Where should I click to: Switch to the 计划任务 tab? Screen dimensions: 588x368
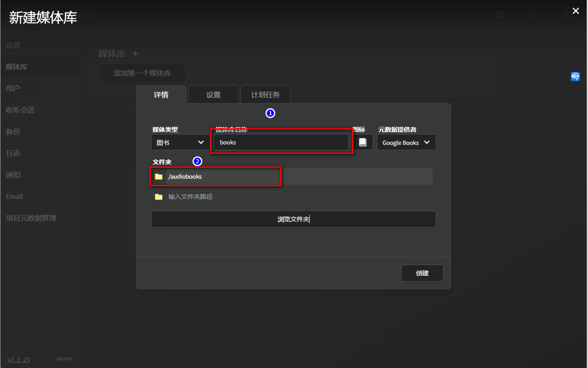pyautogui.click(x=265, y=94)
